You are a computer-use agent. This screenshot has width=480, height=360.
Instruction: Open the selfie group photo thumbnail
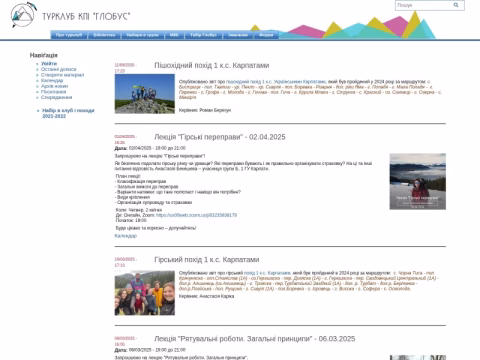click(x=144, y=293)
